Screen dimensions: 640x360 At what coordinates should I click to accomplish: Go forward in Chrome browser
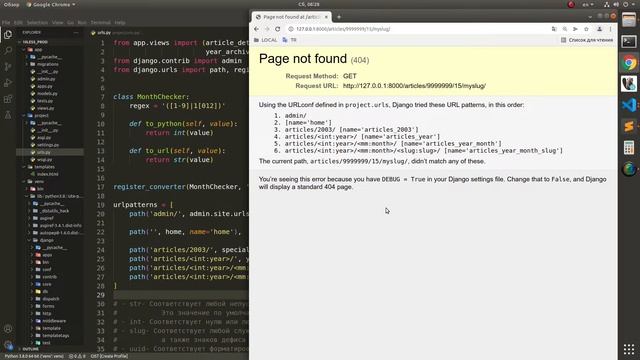click(x=267, y=29)
